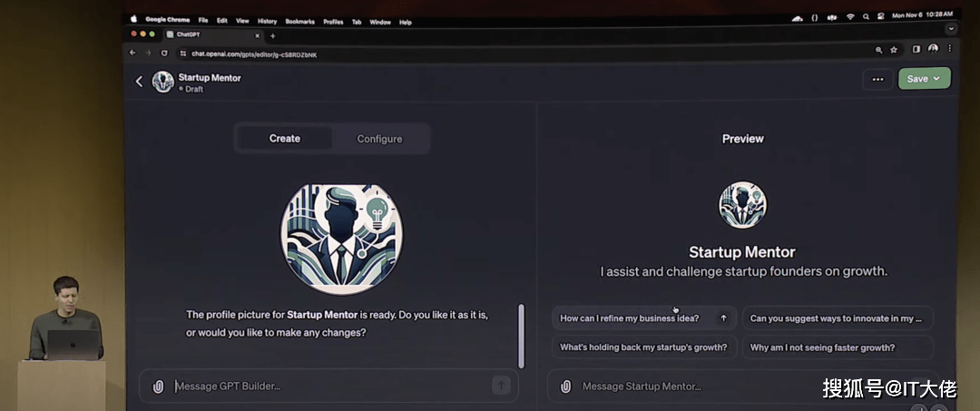Click the Create panel chat scrollbar
The image size is (980, 411).
(x=521, y=336)
